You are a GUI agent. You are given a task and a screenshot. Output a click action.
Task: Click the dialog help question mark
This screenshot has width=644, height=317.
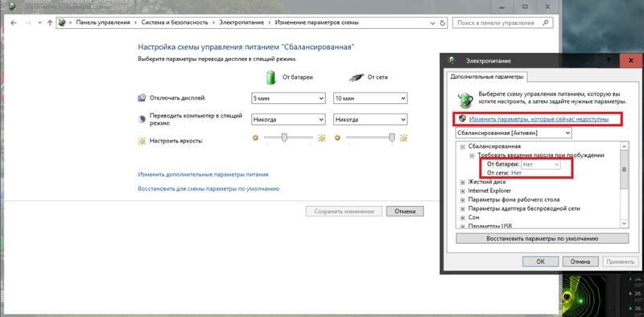608,60
